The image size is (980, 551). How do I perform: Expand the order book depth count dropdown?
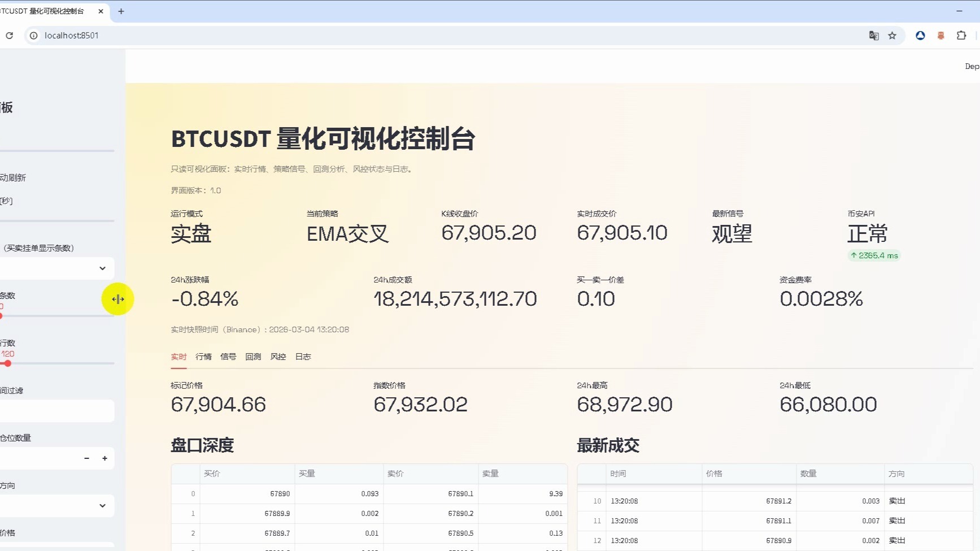coord(56,268)
